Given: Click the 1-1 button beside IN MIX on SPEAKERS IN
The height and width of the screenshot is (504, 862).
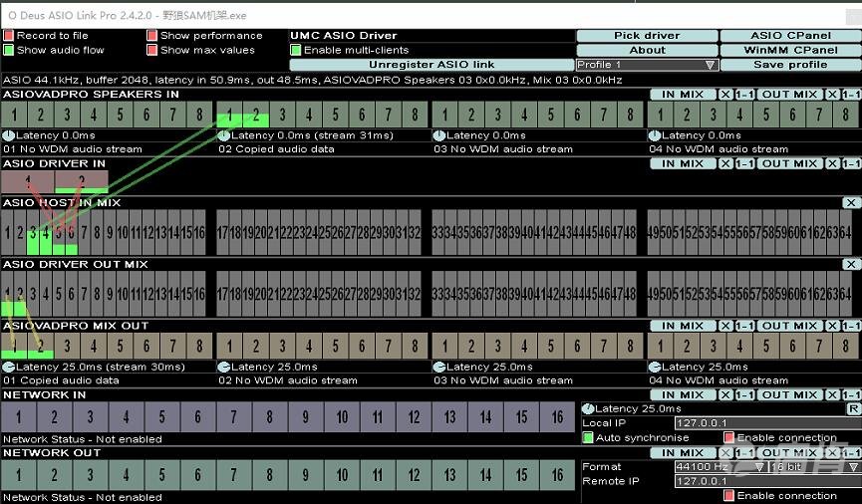Looking at the screenshot, I should (x=744, y=95).
